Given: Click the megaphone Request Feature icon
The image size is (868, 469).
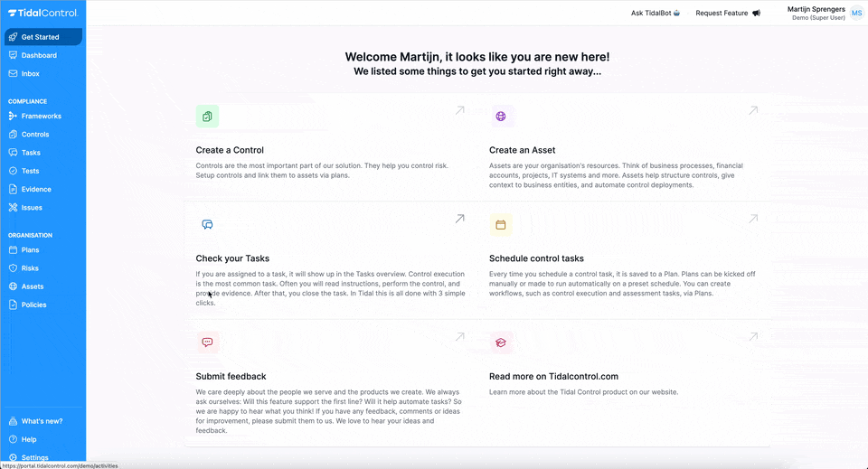Looking at the screenshot, I should (756, 14).
